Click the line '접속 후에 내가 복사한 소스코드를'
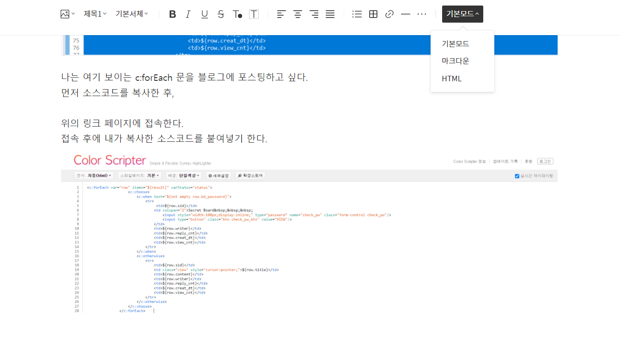The width and height of the screenshot is (620, 364). coord(164,139)
